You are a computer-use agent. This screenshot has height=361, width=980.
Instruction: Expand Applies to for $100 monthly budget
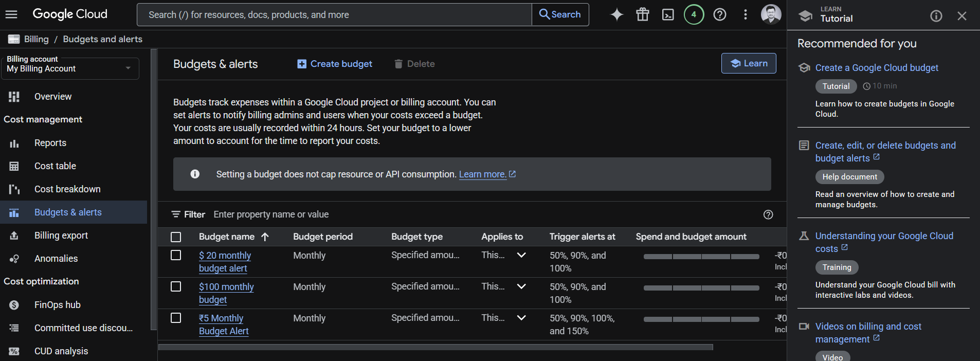pyautogui.click(x=521, y=286)
